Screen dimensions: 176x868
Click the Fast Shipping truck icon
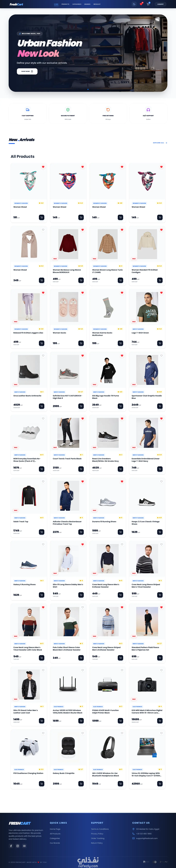coord(28,110)
